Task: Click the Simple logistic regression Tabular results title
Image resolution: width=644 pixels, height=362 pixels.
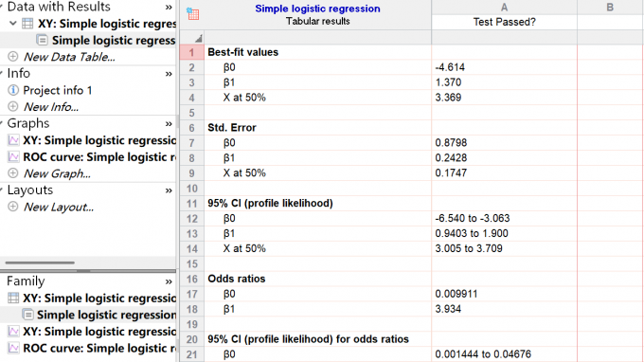Action: [x=317, y=14]
